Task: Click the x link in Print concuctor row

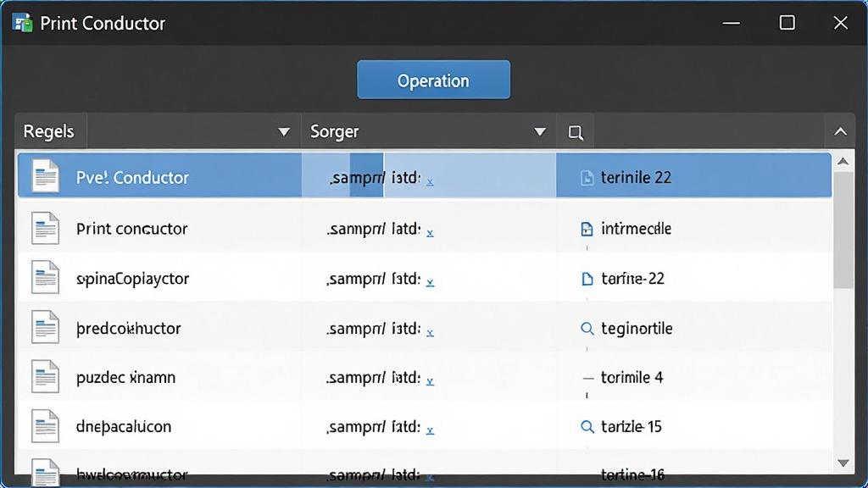Action: click(430, 233)
